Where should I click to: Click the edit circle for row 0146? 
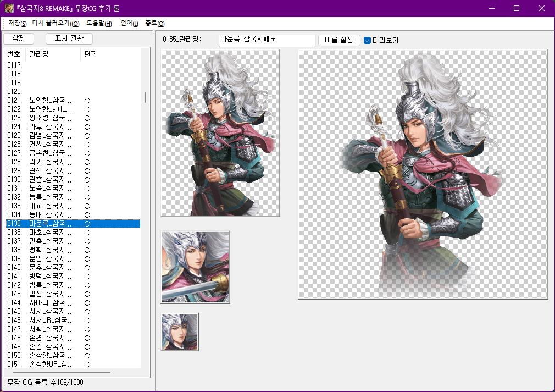(87, 321)
